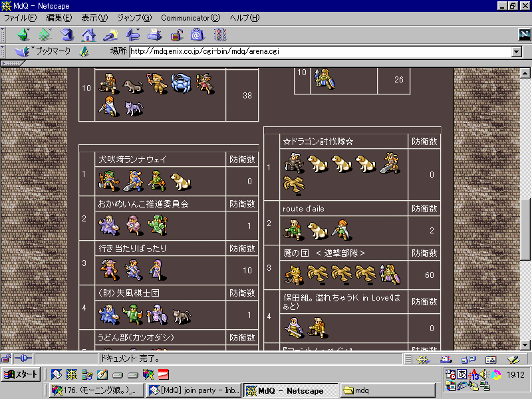Viewport: 532px width, 399px height.
Task: Collapse the navigation toolbar grip
Action: pyautogui.click(x=3, y=35)
